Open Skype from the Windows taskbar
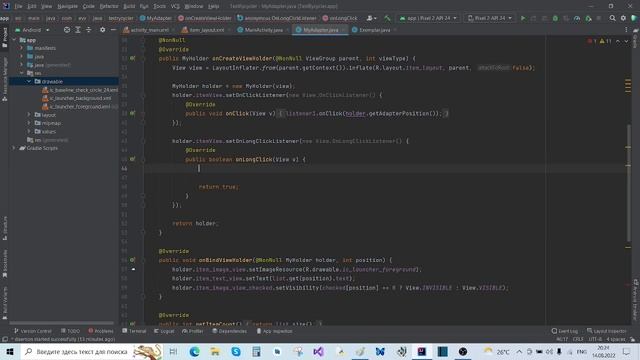This screenshot has height=360, width=640. [236, 351]
